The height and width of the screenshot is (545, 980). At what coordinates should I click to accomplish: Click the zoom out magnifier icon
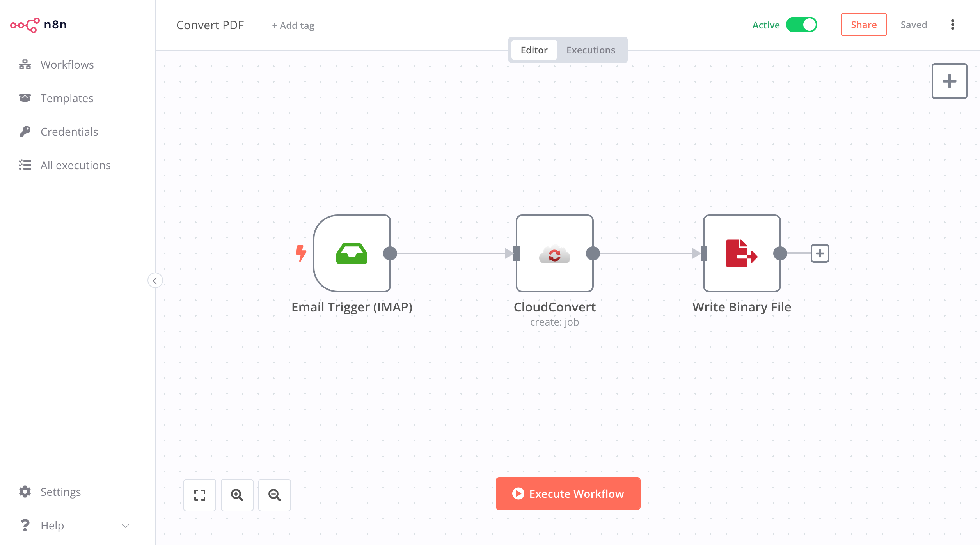[274, 495]
